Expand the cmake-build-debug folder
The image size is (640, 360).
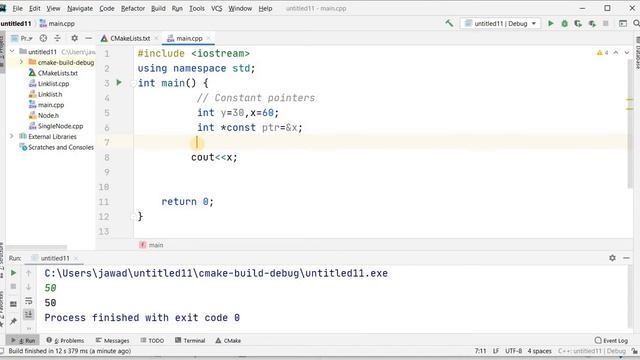tap(21, 62)
